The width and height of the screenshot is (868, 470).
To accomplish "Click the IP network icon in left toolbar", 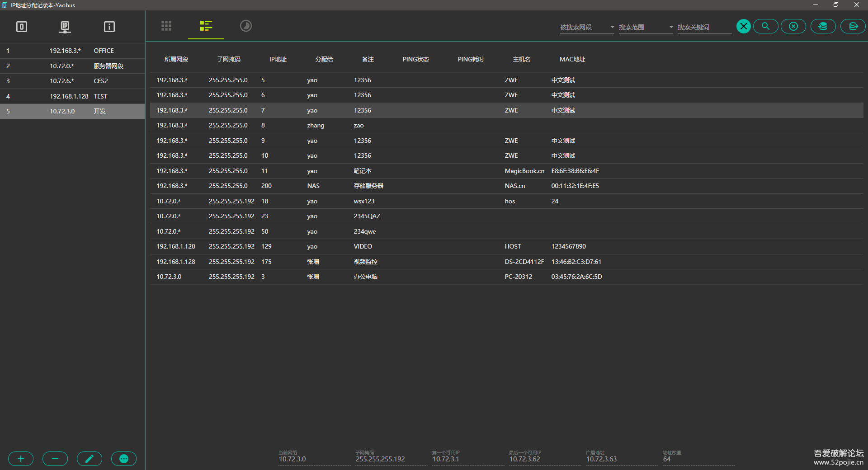I will click(65, 27).
